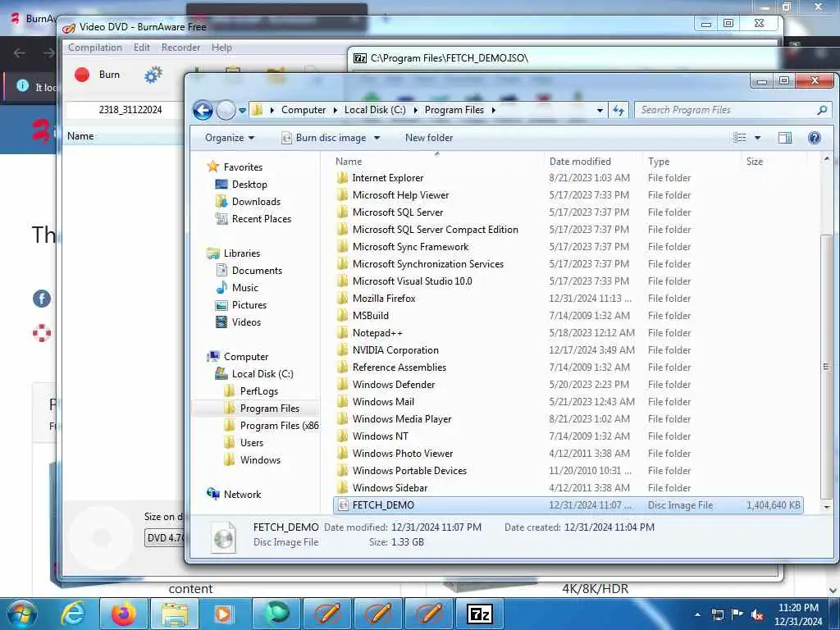The height and width of the screenshot is (630, 840).
Task: Click the red Burn button in BurnAware
Action: coord(97,75)
